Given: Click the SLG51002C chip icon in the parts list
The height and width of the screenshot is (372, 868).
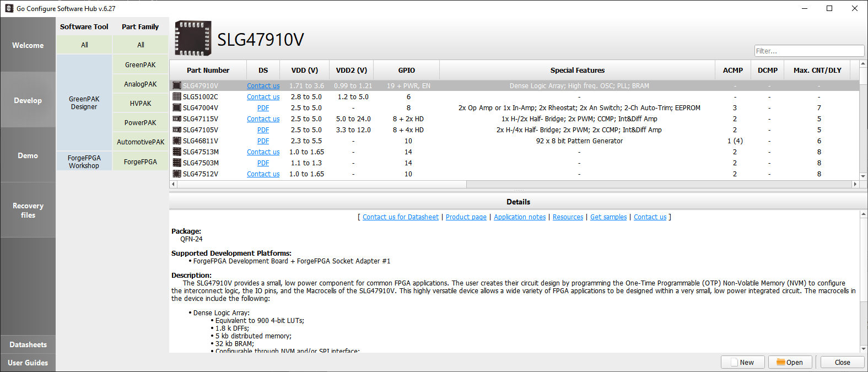Looking at the screenshot, I should click(x=177, y=96).
